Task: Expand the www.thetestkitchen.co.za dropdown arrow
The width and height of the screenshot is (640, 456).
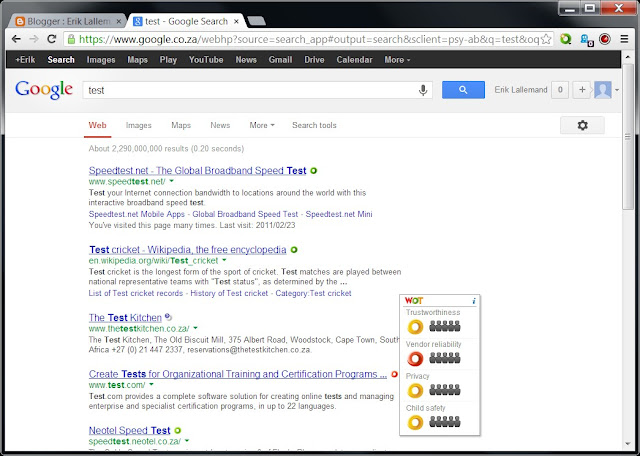Action: click(195, 328)
